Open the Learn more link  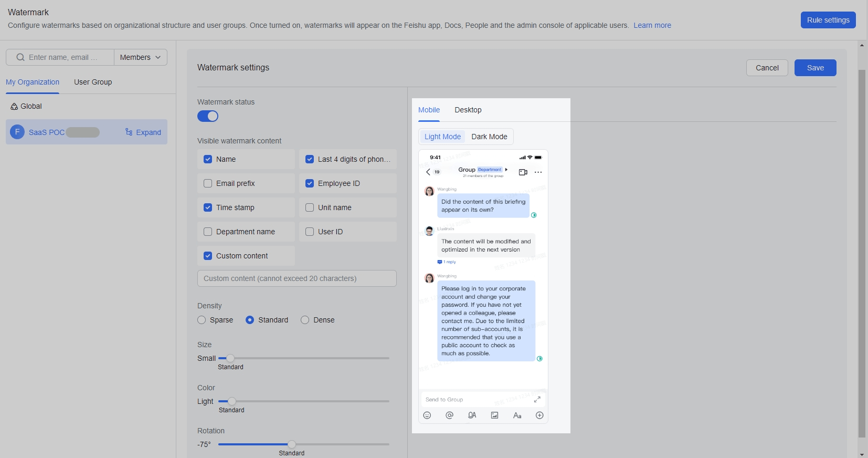point(652,25)
